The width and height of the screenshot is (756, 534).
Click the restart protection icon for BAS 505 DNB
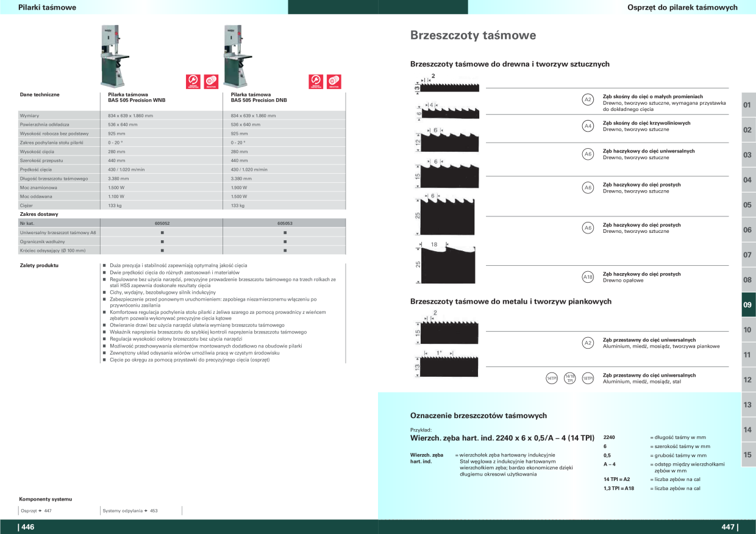click(316, 82)
